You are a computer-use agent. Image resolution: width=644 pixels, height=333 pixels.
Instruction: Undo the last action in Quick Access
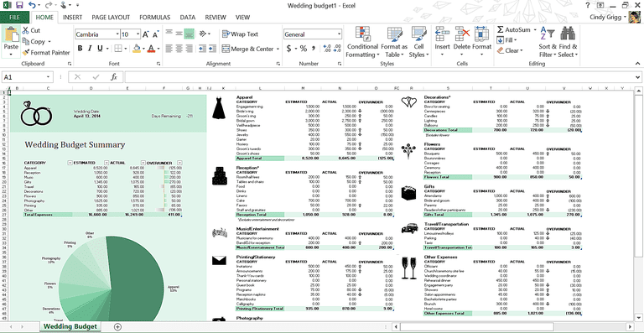33,5
